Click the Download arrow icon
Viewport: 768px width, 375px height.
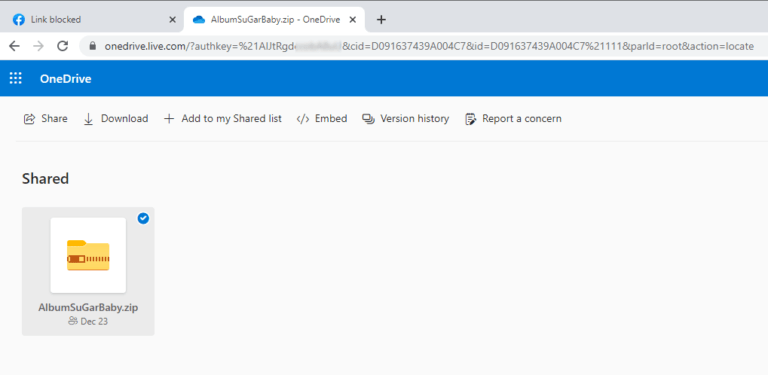89,119
